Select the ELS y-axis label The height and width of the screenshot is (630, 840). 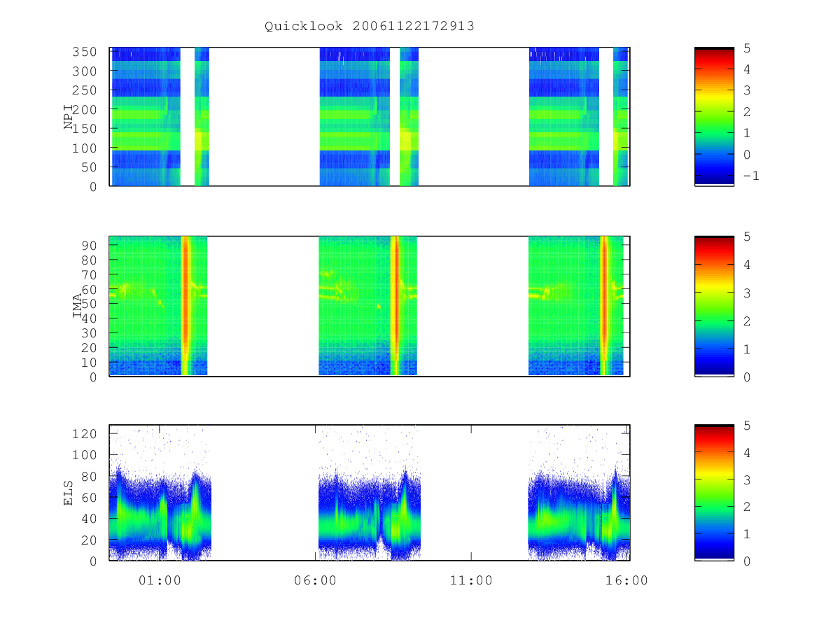[x=69, y=493]
